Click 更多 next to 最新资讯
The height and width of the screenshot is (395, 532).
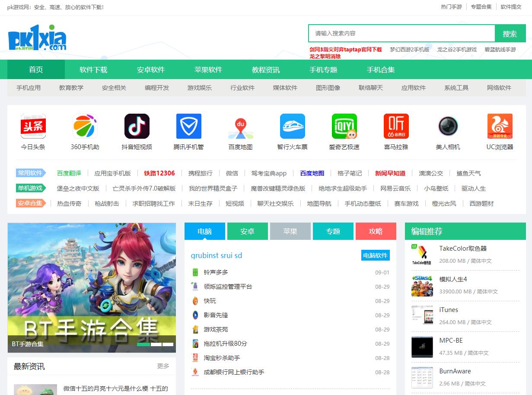pyautogui.click(x=163, y=366)
